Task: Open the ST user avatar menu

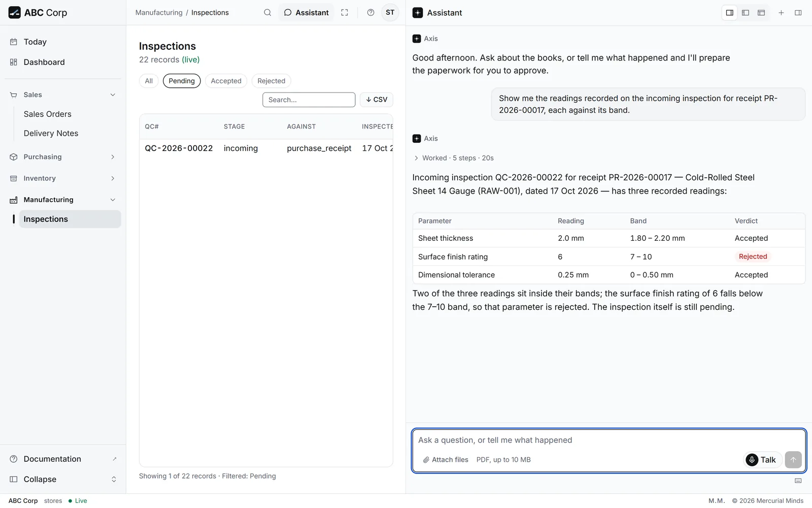Action: pos(390,13)
